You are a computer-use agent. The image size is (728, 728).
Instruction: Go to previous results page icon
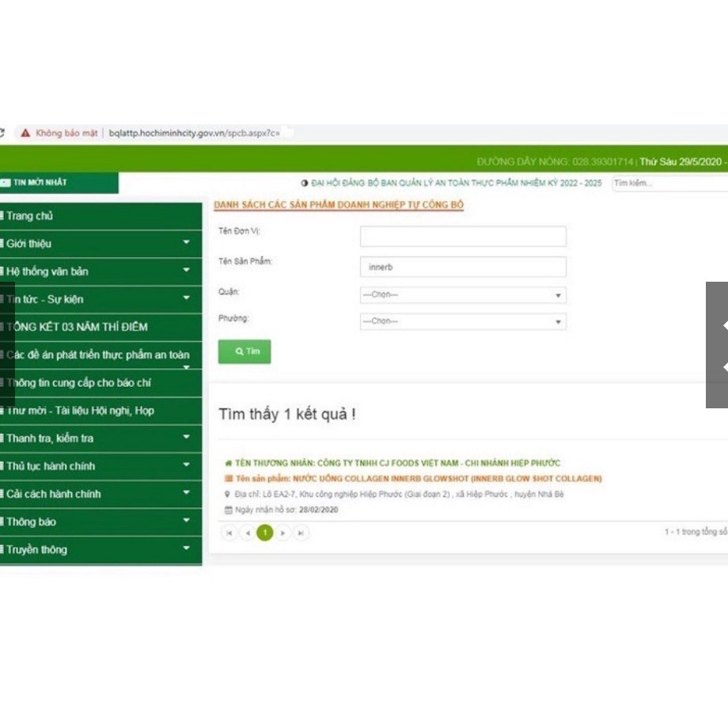tap(247, 533)
